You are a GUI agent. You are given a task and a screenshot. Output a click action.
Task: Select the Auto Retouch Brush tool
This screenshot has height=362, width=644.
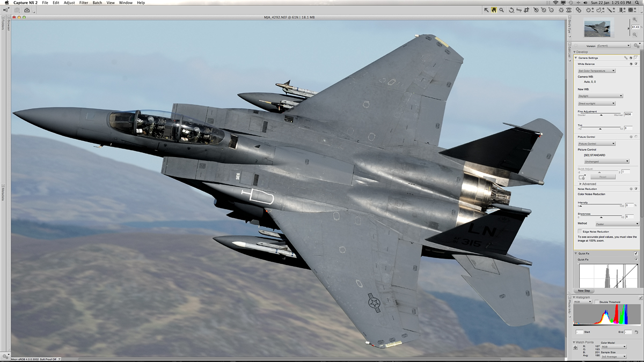tap(579, 10)
